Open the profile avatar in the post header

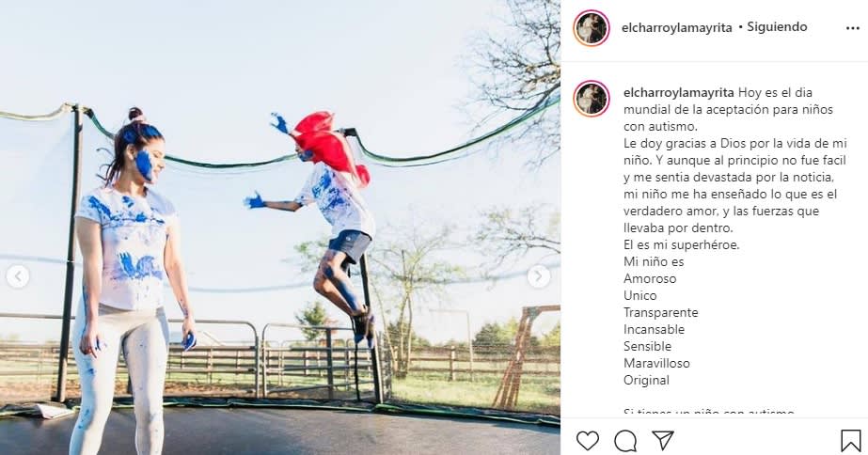tap(592, 27)
